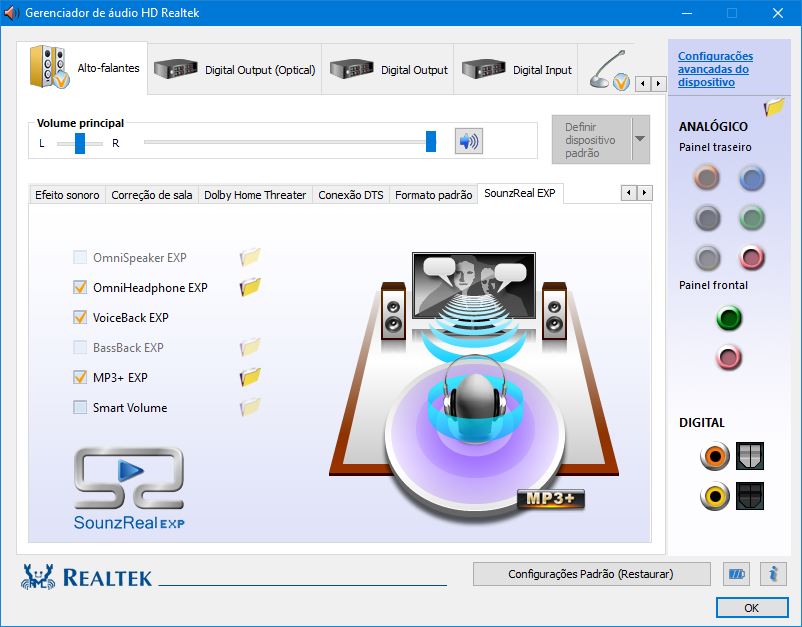Image resolution: width=802 pixels, height=627 pixels.
Task: Open the Correção de sala tab
Action: pyautogui.click(x=152, y=195)
